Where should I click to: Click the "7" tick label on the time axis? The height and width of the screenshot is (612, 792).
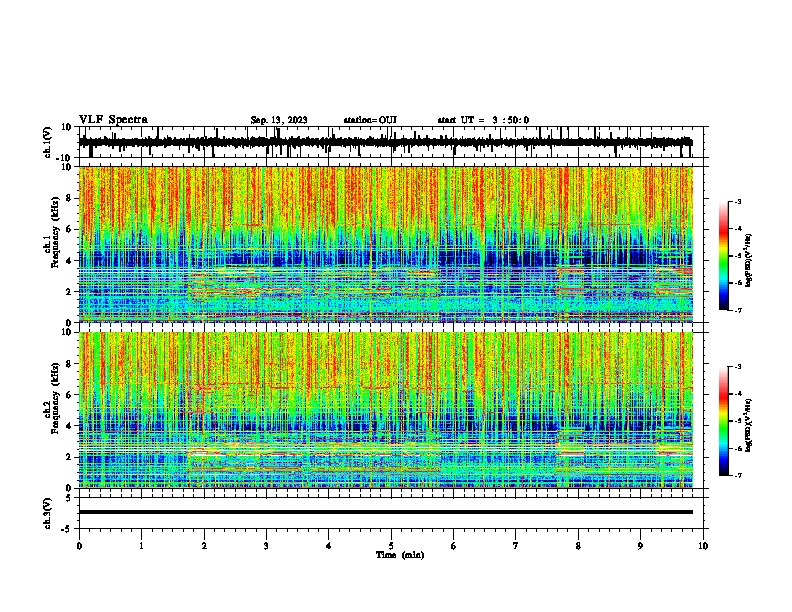point(516,546)
